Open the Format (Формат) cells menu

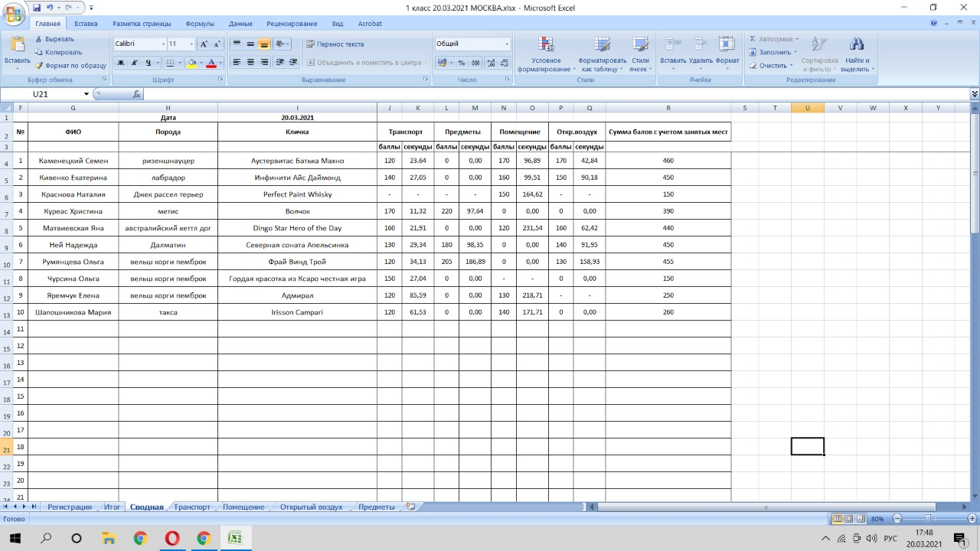727,54
